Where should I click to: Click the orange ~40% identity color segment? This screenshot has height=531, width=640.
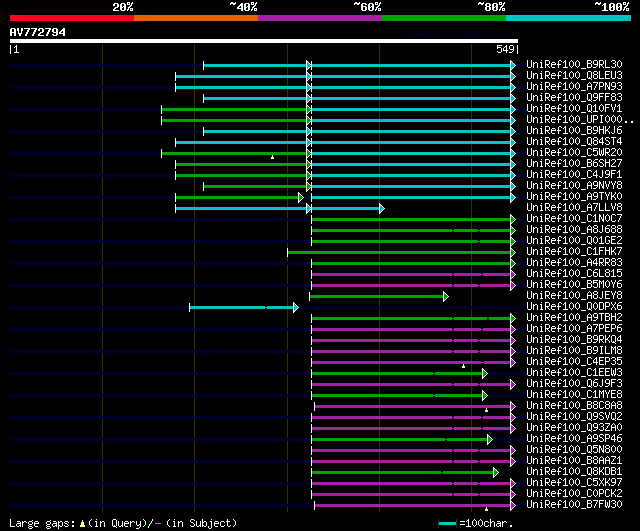click(196, 18)
